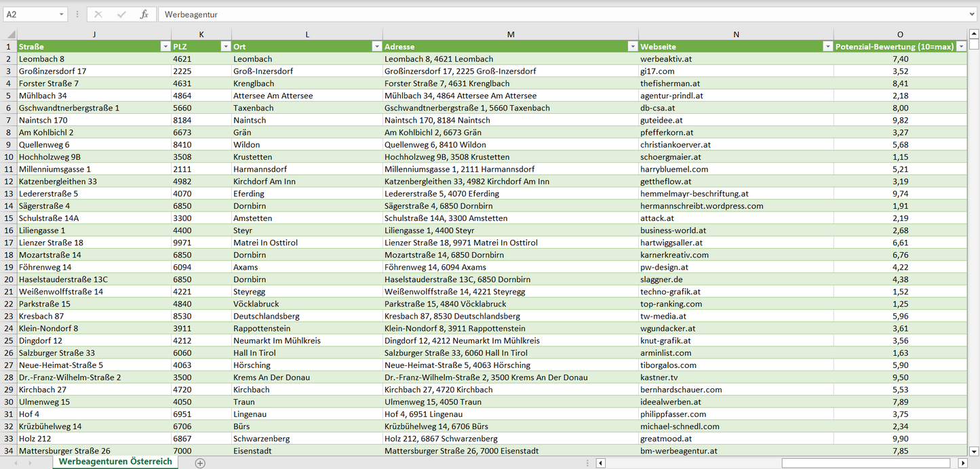Viewport: 980px width, 469px height.
Task: Click the Enter checkmark icon in formula bar
Action: [x=121, y=14]
